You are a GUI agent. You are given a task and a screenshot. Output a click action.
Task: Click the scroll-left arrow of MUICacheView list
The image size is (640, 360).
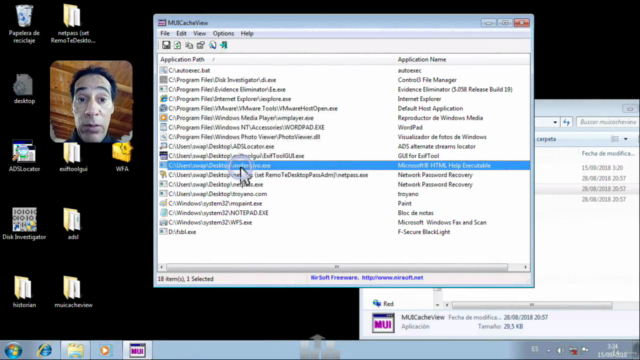tap(162, 267)
